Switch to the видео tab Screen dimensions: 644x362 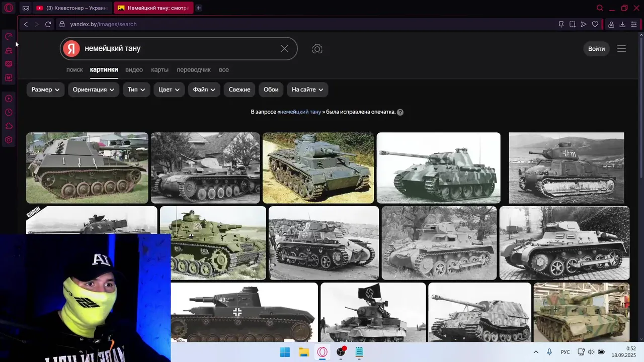point(134,70)
